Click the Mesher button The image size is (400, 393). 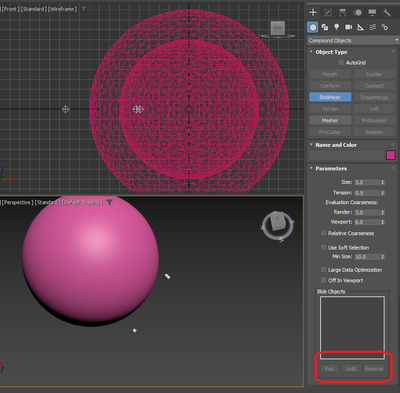point(330,120)
